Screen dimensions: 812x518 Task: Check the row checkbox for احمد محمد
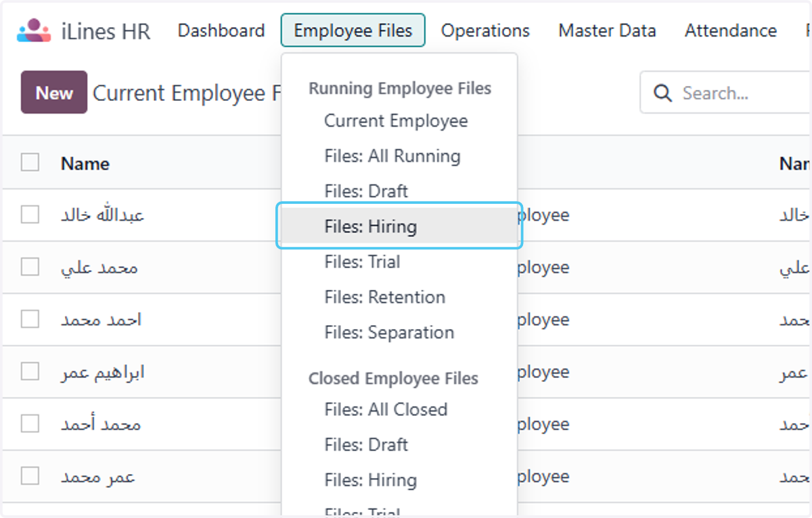(30, 319)
